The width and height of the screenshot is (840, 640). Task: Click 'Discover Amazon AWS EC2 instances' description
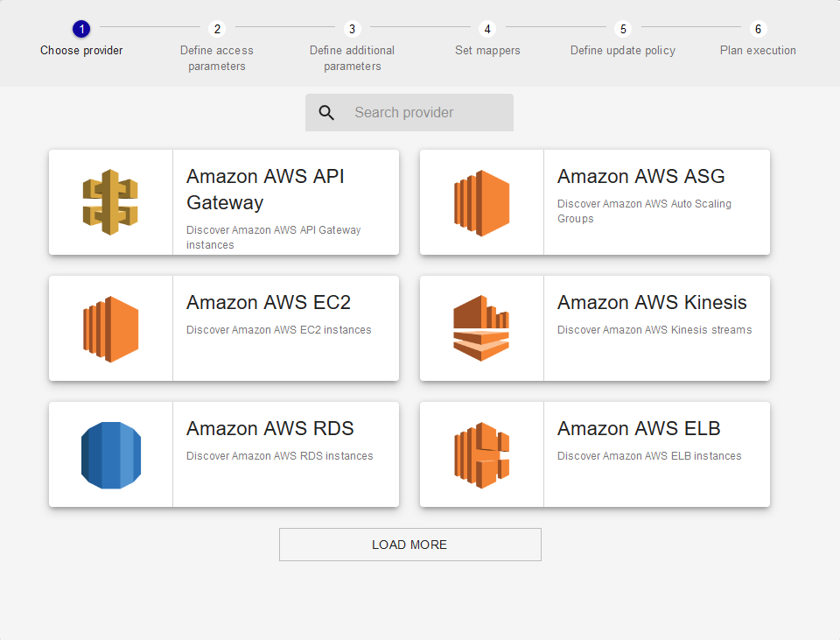click(x=278, y=330)
